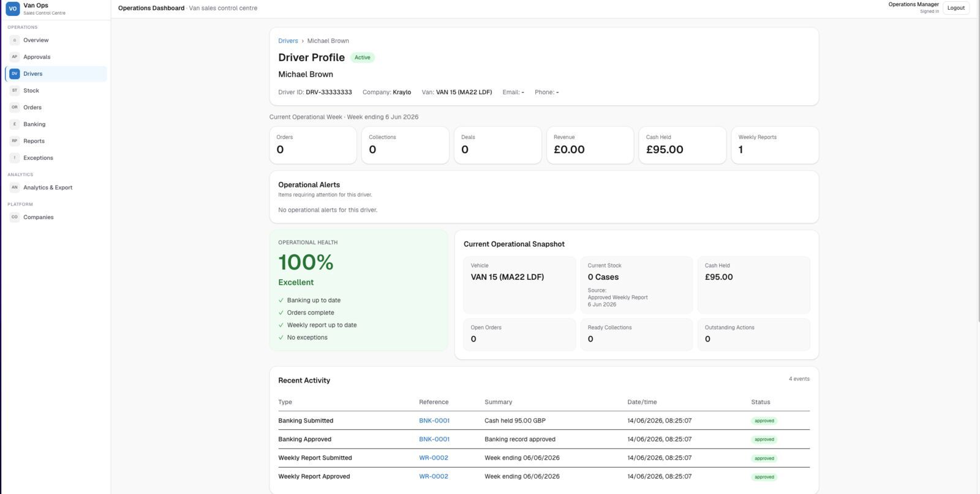Click the Company Kraylo text
Screen dimensions: 980x494
point(386,92)
